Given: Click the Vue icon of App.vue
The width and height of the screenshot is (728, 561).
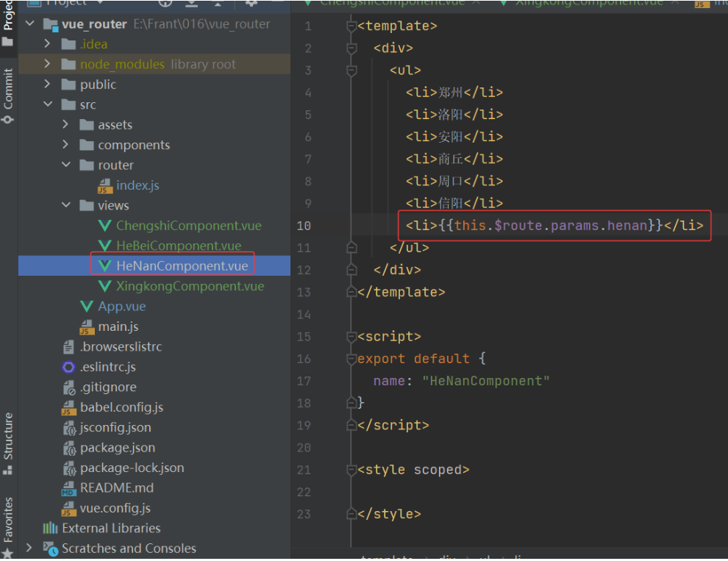Looking at the screenshot, I should [x=86, y=307].
